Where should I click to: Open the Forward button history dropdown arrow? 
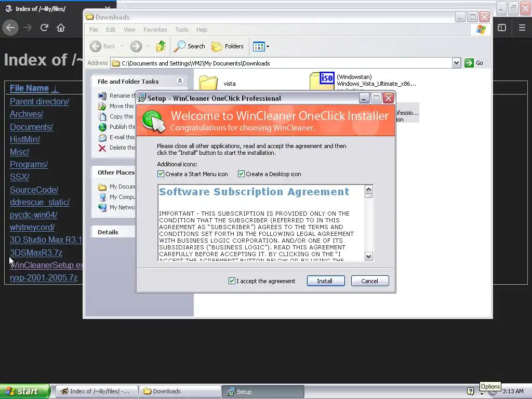[148, 46]
